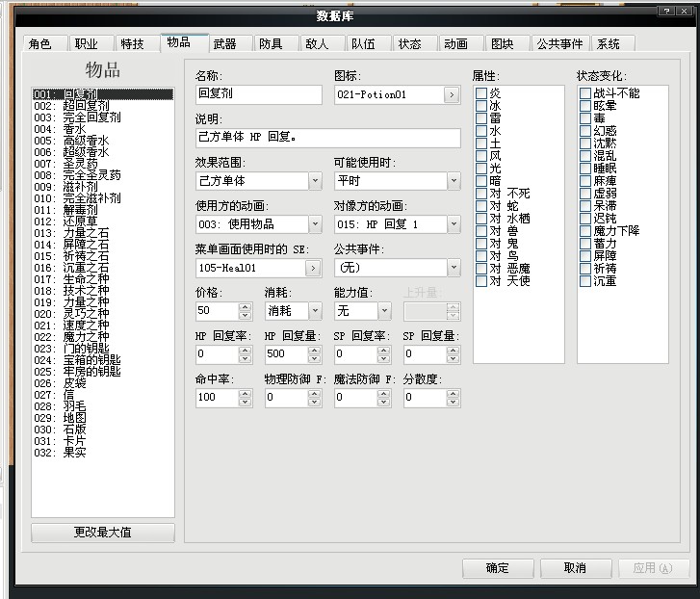Viewport: 700px width, 599px height.
Task: Decrease the 命中率 spinner value
Action: click(x=245, y=403)
